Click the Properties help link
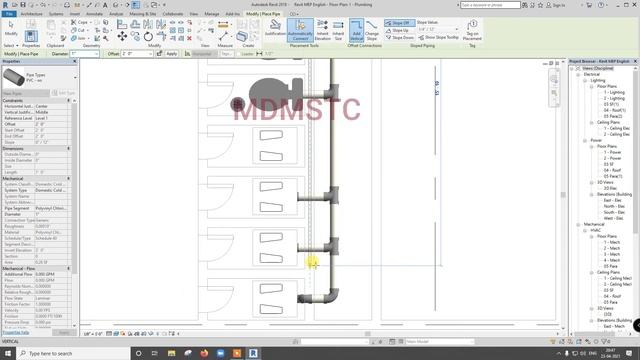The image size is (640, 360). [16, 333]
